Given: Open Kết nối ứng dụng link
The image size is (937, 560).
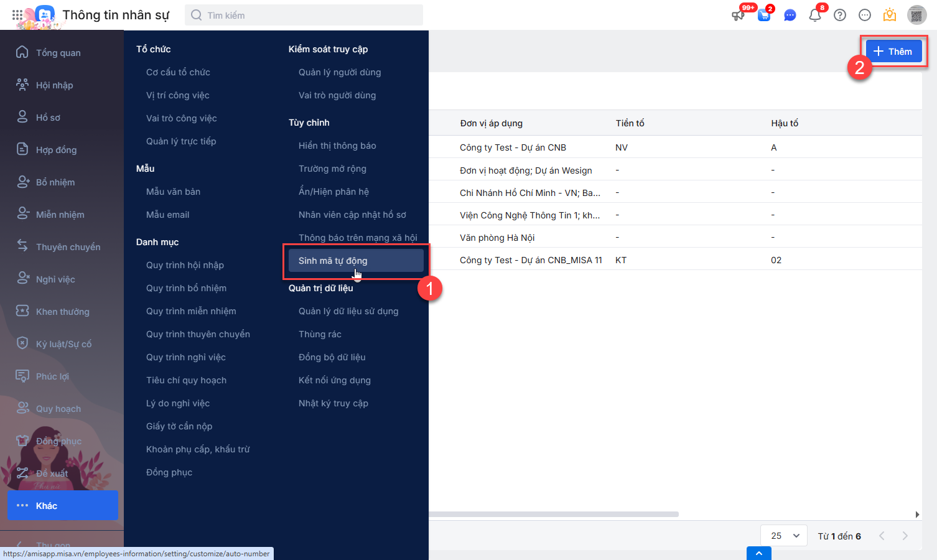Looking at the screenshot, I should click(335, 380).
